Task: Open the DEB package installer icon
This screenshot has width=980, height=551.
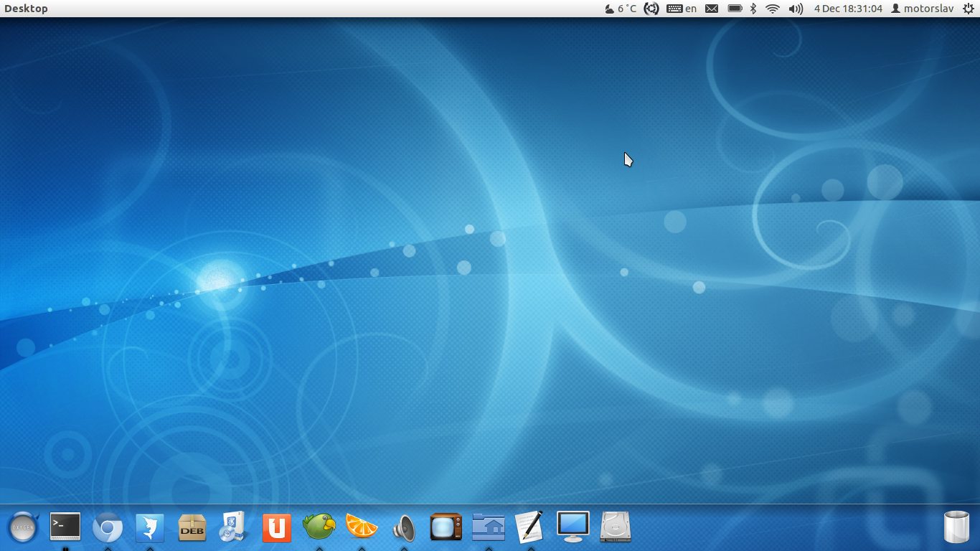Action: 192,528
